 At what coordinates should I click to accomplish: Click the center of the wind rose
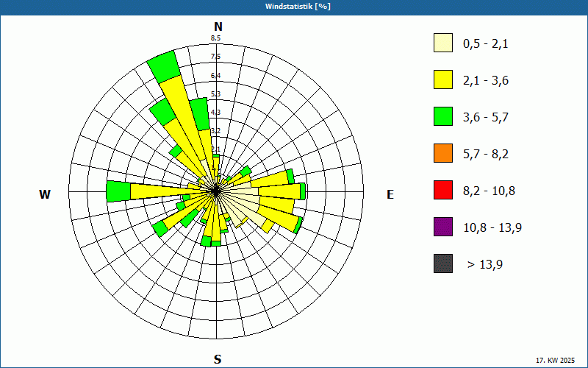[x=216, y=191]
